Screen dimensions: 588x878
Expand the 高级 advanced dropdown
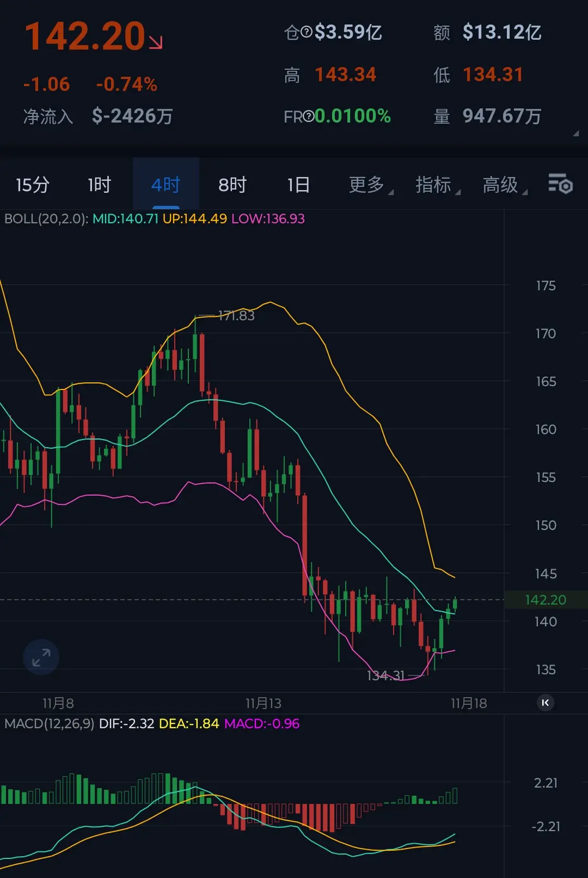click(x=504, y=185)
